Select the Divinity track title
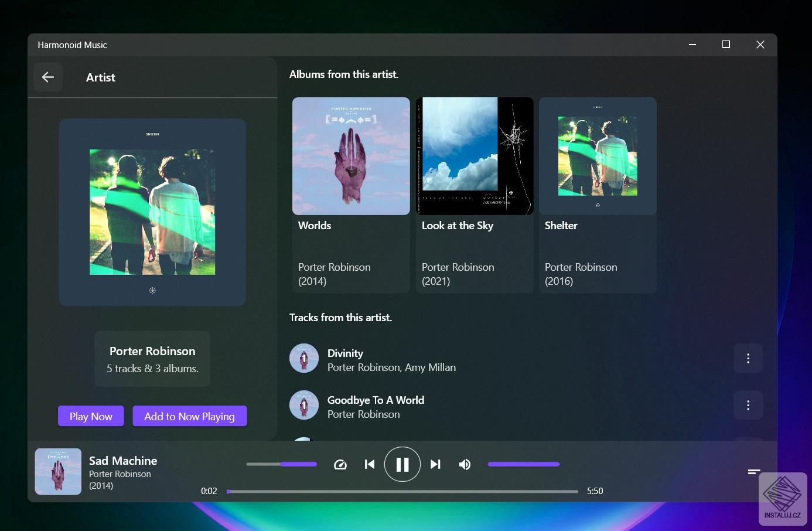The height and width of the screenshot is (531, 812). click(x=345, y=353)
